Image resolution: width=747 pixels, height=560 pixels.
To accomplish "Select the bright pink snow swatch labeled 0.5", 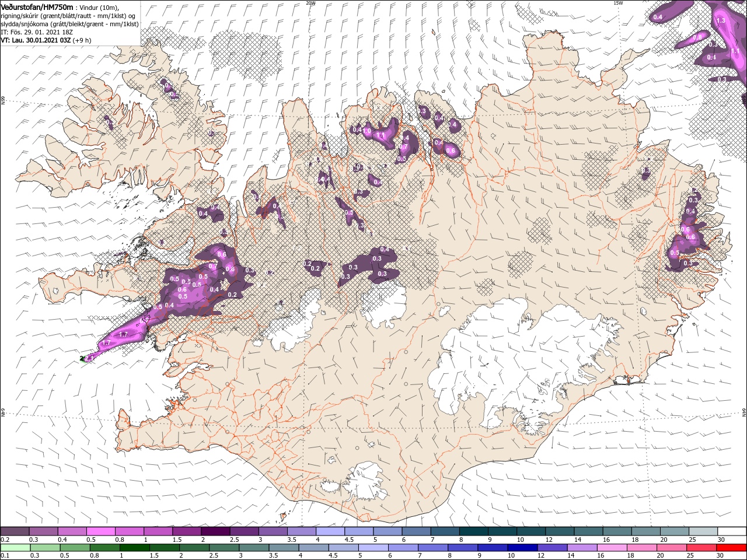I will pyautogui.click(x=100, y=531).
